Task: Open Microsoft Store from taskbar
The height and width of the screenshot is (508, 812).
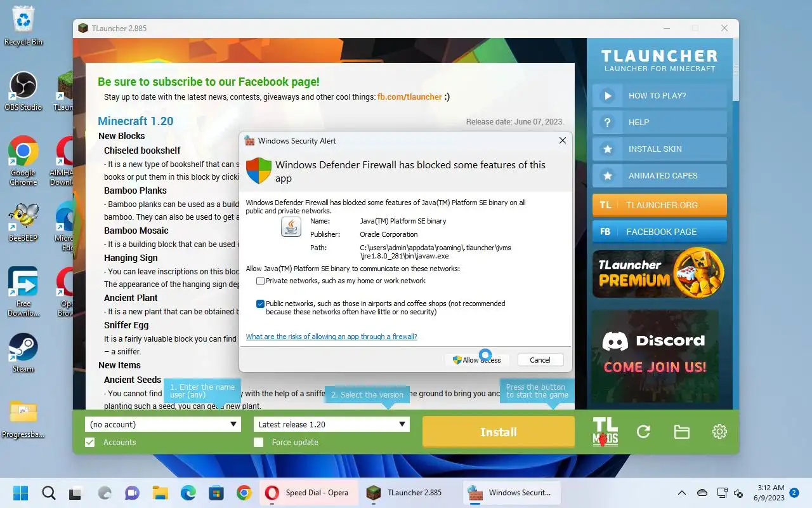Action: [x=216, y=493]
